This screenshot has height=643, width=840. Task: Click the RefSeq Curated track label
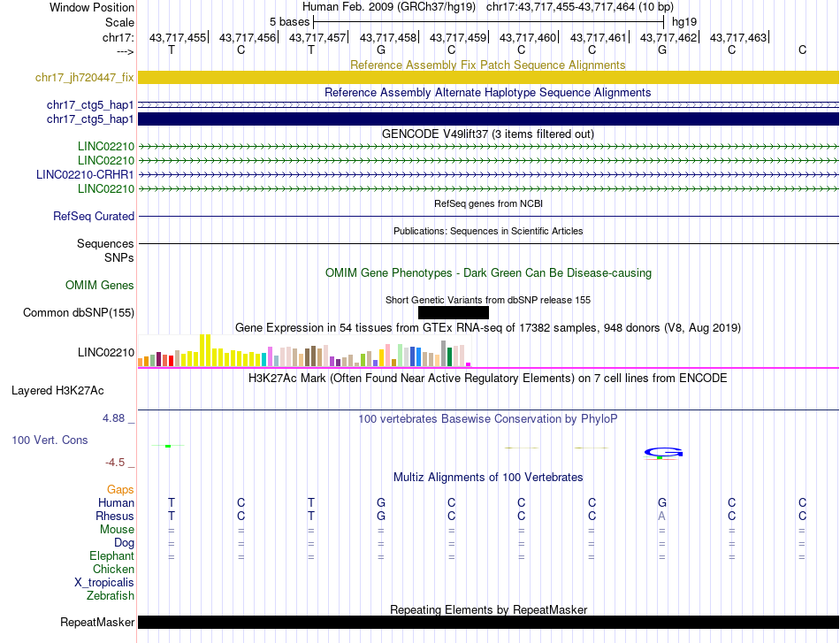93,217
